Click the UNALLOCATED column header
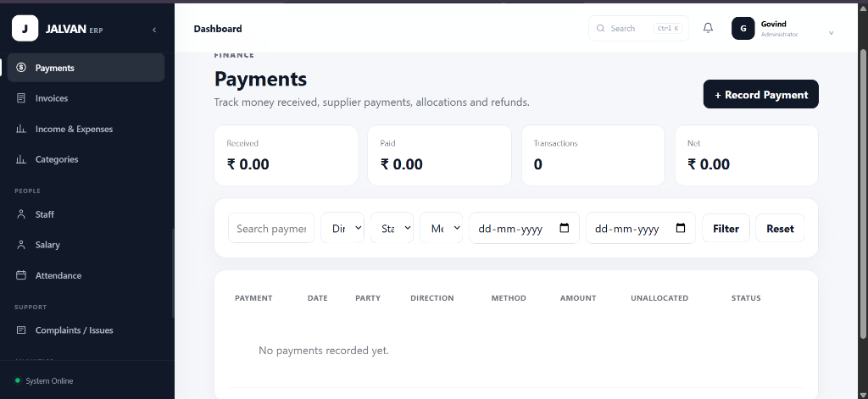The image size is (868, 399). click(x=659, y=297)
